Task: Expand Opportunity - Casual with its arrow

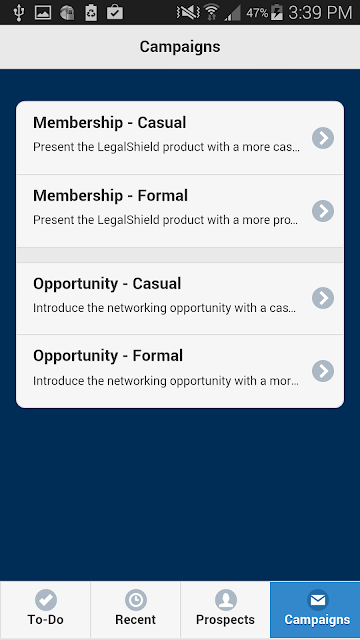Action: click(x=323, y=298)
